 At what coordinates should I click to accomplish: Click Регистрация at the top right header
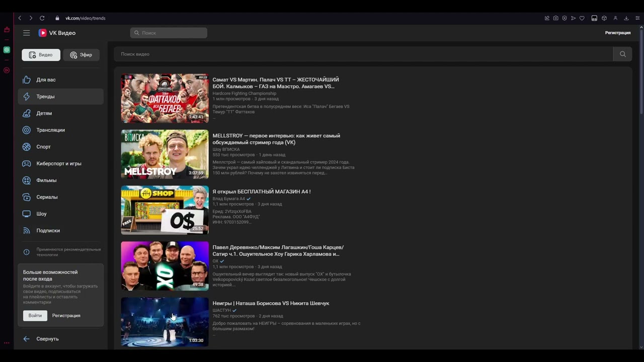[618, 33]
